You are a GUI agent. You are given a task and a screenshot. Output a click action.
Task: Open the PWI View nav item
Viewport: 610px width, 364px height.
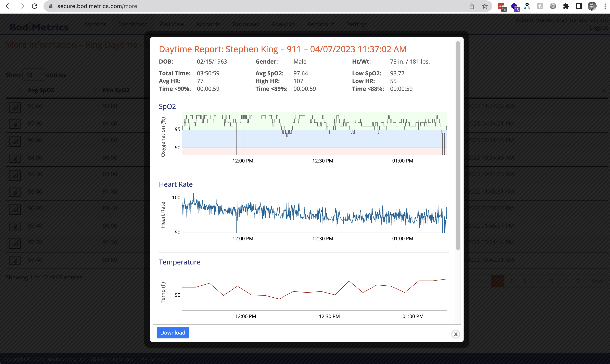(172, 24)
